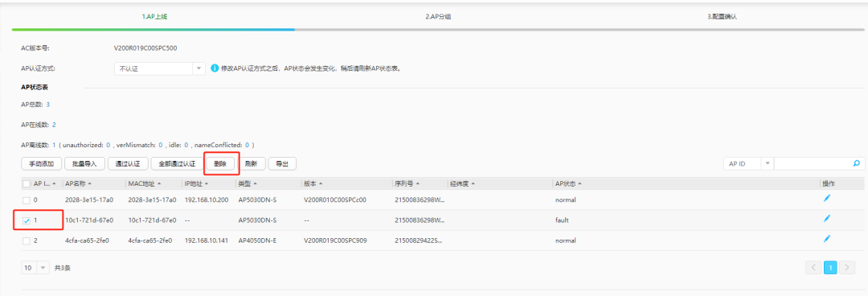Click the fault status cell

tap(562, 220)
